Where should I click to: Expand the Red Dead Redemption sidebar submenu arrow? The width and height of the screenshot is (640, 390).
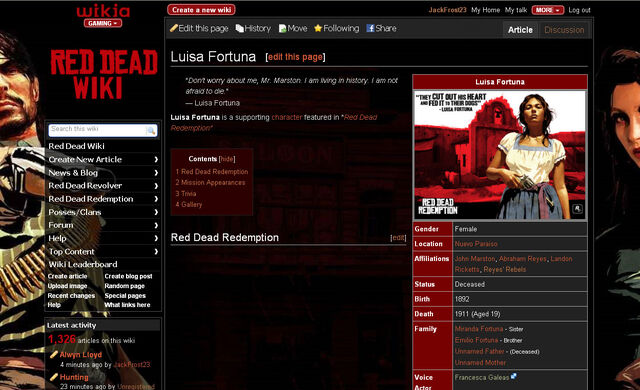[x=156, y=199]
